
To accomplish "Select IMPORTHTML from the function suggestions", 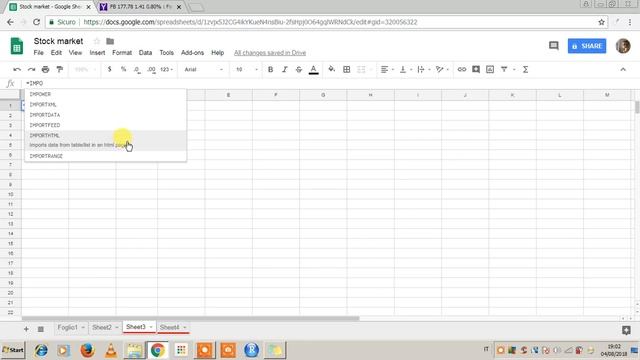I will pyautogui.click(x=106, y=140).
